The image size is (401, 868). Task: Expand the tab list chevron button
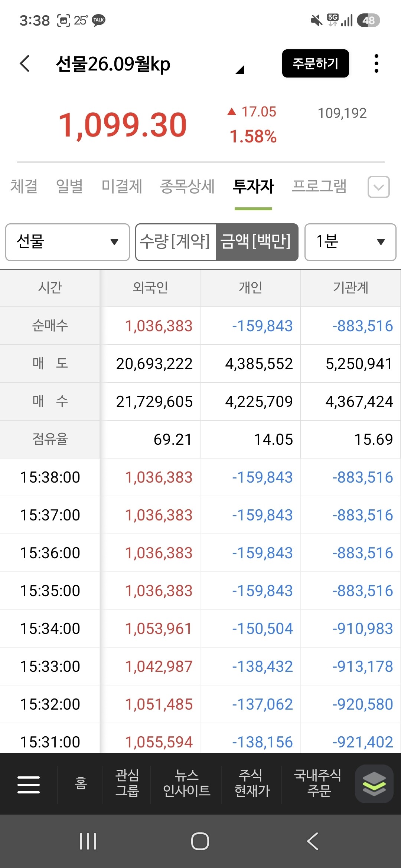[378, 187]
